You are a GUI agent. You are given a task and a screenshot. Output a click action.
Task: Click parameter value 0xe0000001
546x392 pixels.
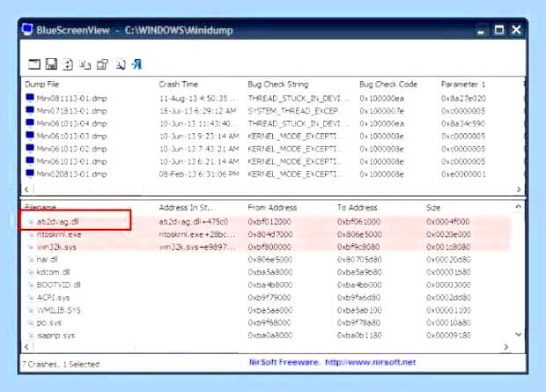[x=463, y=174]
